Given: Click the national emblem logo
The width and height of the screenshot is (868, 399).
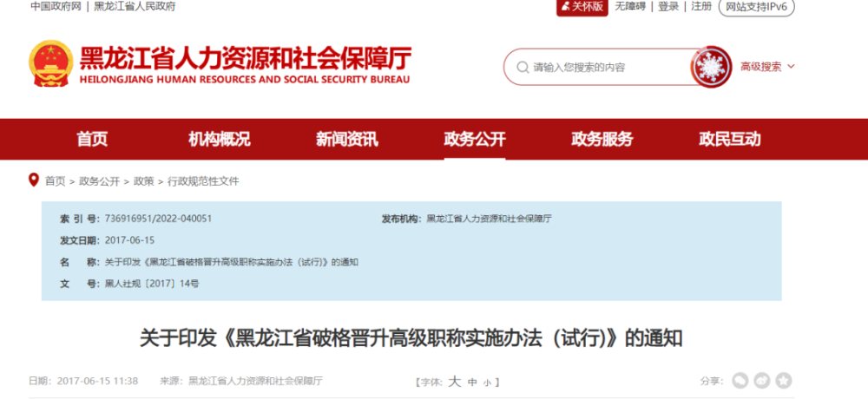Looking at the screenshot, I should tap(50, 63).
